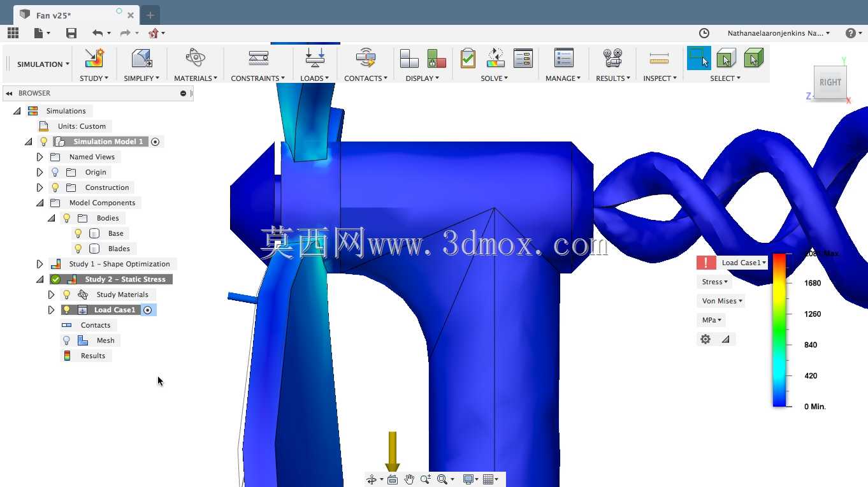Activate Simulation Model 1 radio button
The width and height of the screenshot is (868, 487).
(x=155, y=142)
